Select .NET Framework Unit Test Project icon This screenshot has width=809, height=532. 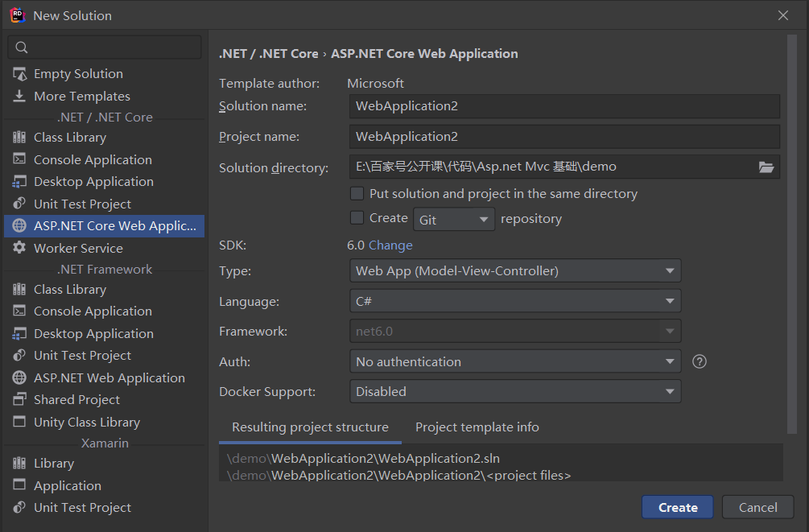click(19, 356)
